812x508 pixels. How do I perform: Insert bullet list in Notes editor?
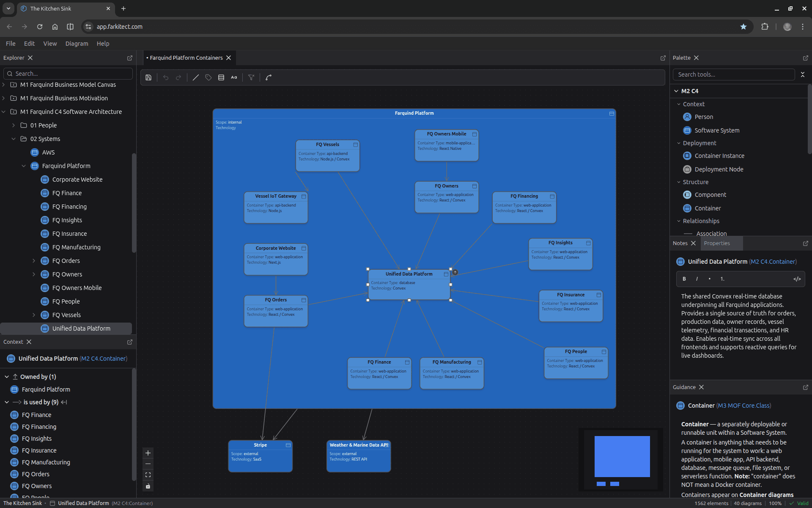click(710, 279)
